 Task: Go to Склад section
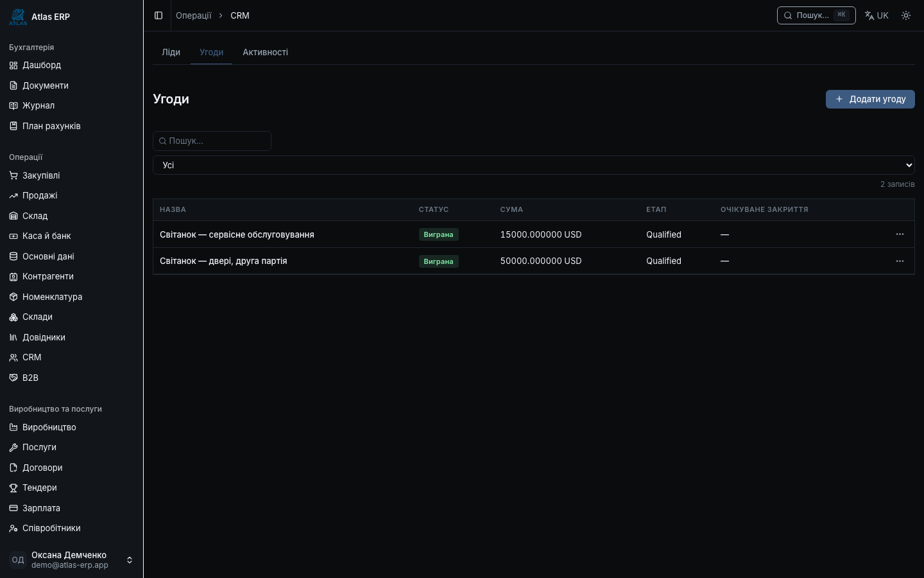click(x=71, y=216)
